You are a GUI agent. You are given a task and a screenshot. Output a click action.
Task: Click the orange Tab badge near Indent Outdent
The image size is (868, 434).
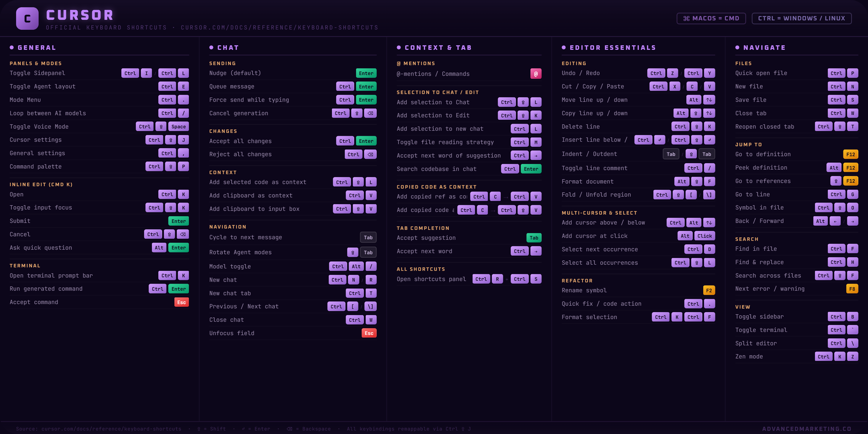[x=671, y=154]
